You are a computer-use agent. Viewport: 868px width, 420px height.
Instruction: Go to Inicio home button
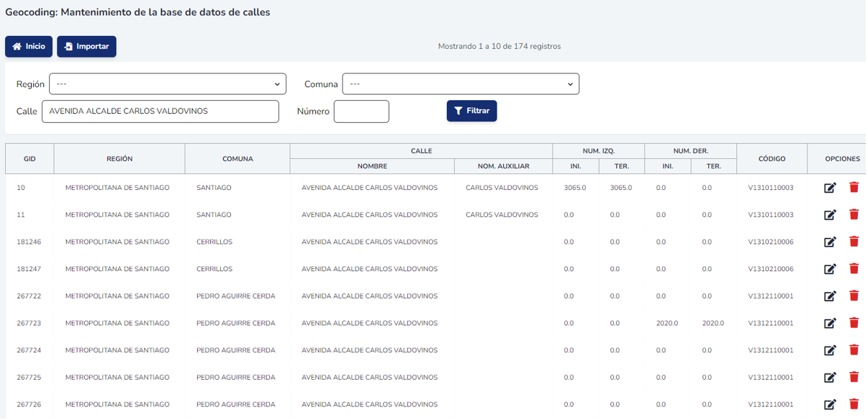pyautogui.click(x=29, y=47)
